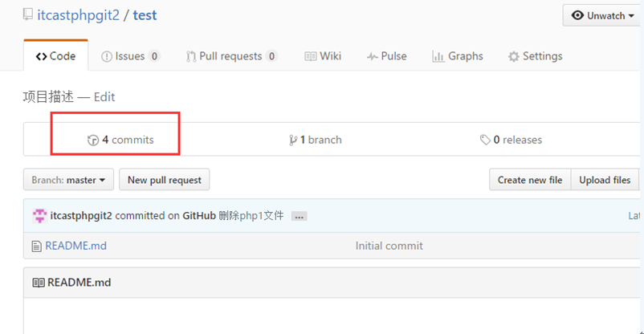This screenshot has width=644, height=334.
Task: Click the README.md file icon in file list
Action: pos(36,246)
